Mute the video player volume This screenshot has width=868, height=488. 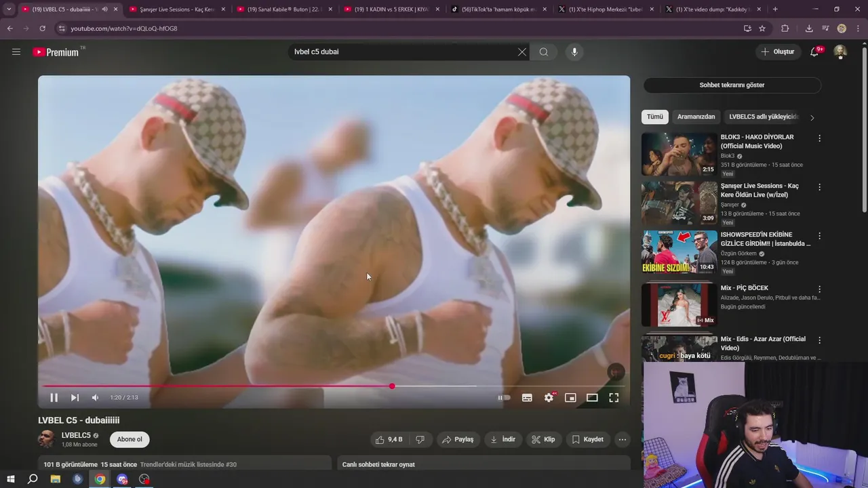click(x=95, y=398)
